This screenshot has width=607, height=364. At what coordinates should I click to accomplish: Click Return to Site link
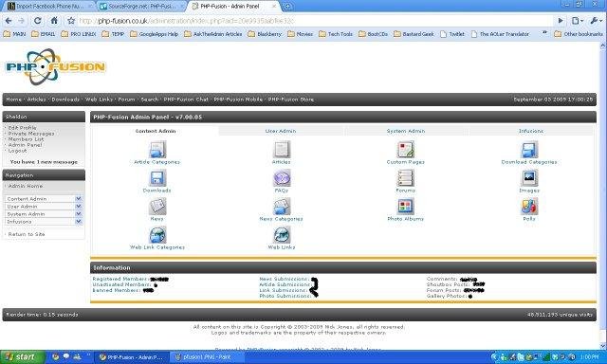click(27, 234)
